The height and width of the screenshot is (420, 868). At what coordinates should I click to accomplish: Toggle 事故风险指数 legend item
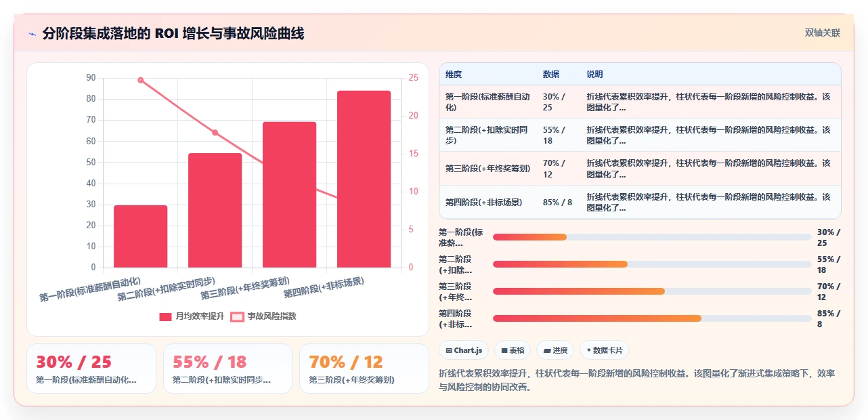pyautogui.click(x=263, y=316)
